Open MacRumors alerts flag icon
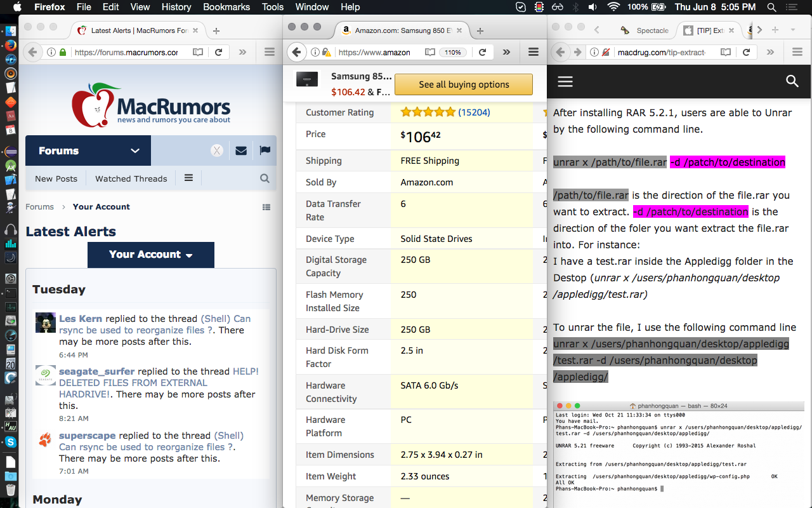 (265, 150)
